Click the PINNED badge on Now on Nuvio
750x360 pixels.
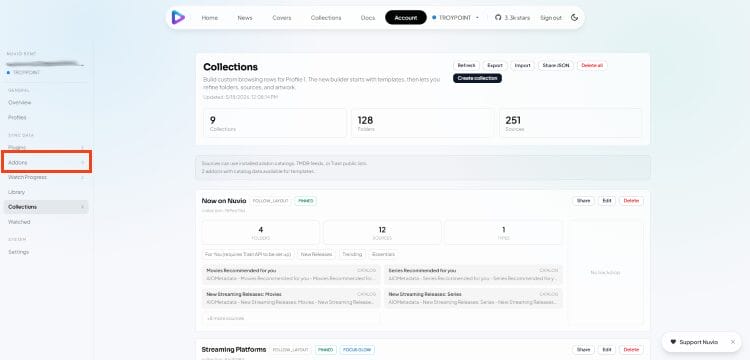[x=305, y=201]
